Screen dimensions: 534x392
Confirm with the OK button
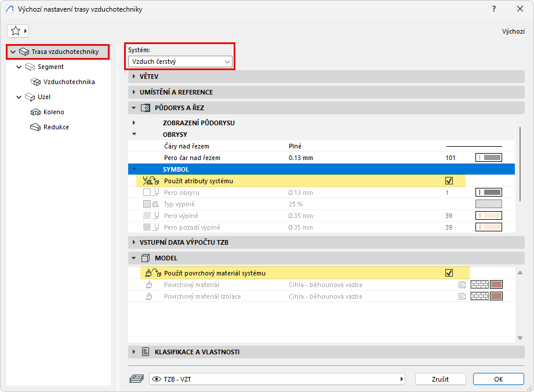pyautogui.click(x=498, y=379)
